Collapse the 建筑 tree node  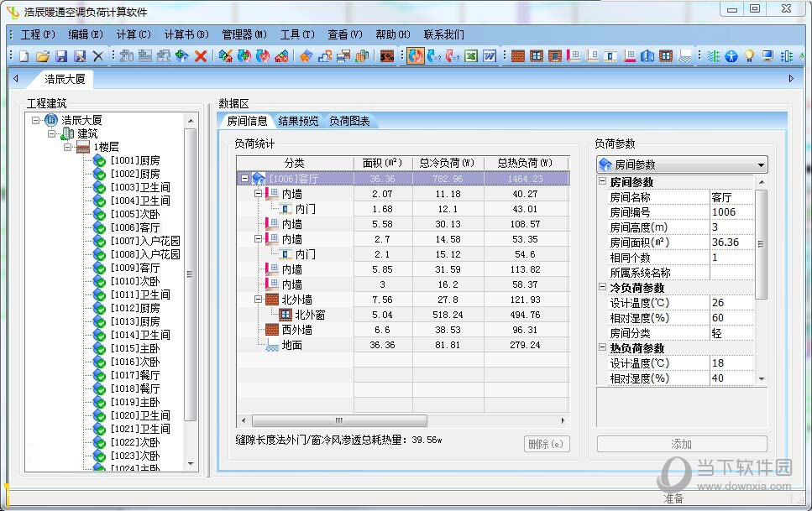click(x=51, y=133)
